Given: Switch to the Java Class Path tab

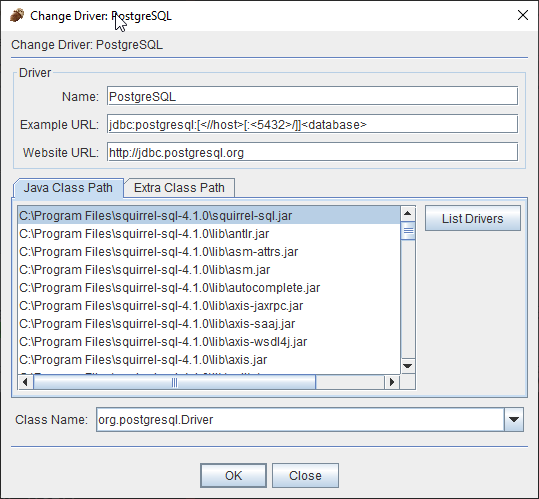Looking at the screenshot, I should pos(68,188).
